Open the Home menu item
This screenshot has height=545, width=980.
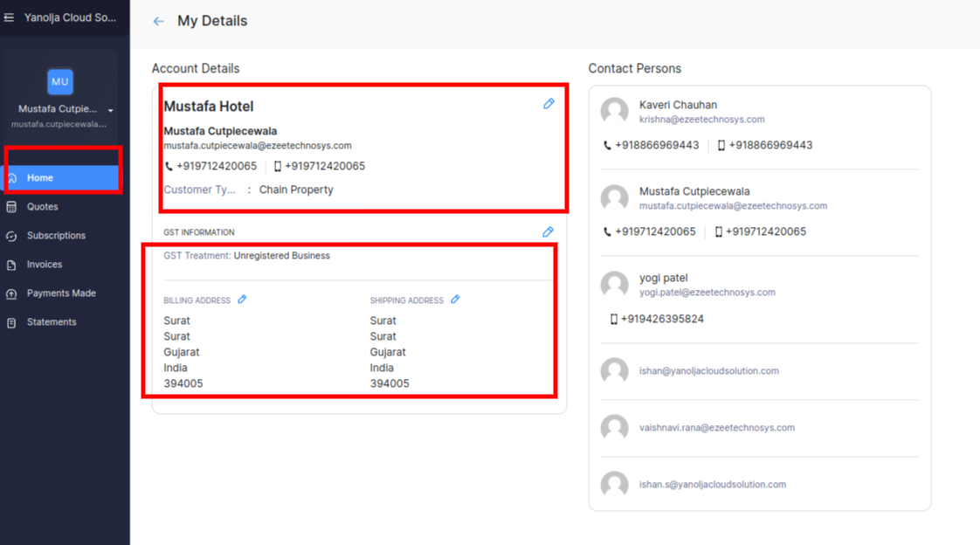pyautogui.click(x=40, y=178)
